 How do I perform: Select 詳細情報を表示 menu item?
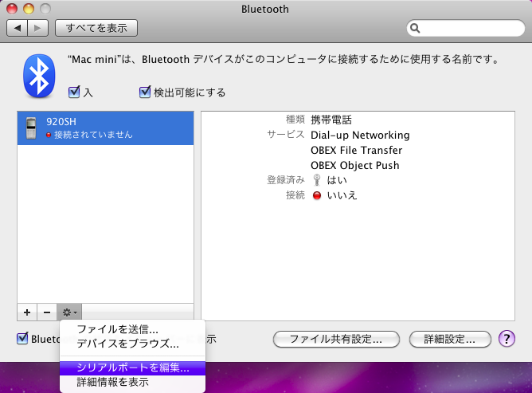132,382
